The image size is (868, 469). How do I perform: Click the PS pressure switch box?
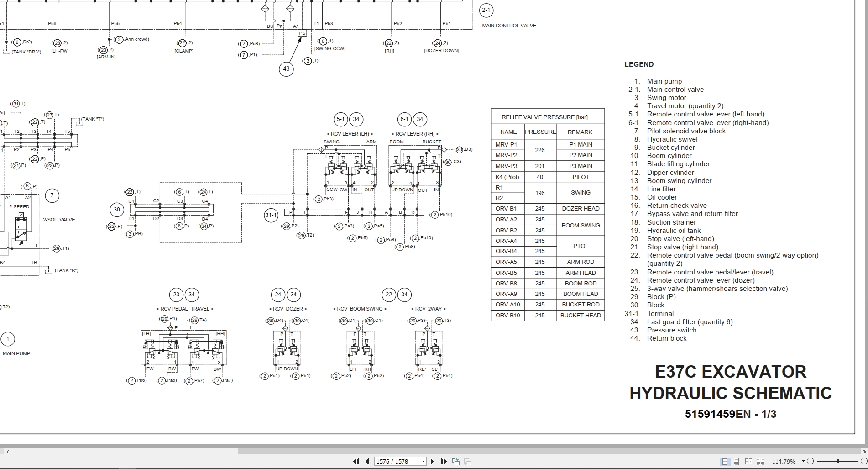pyautogui.click(x=302, y=33)
